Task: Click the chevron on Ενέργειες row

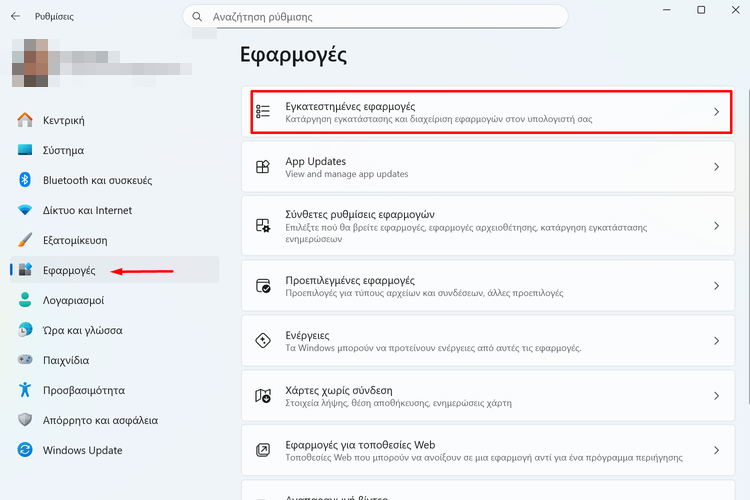Action: [716, 341]
